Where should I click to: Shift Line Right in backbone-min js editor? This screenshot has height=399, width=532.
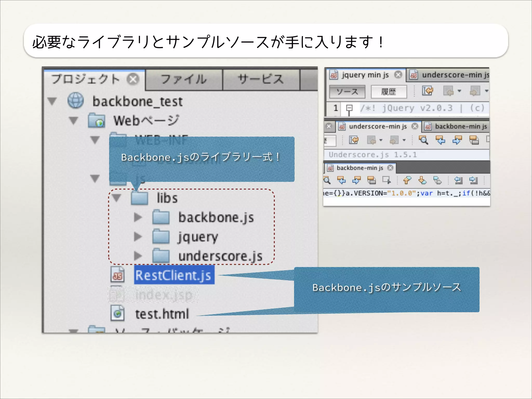tap(474, 180)
